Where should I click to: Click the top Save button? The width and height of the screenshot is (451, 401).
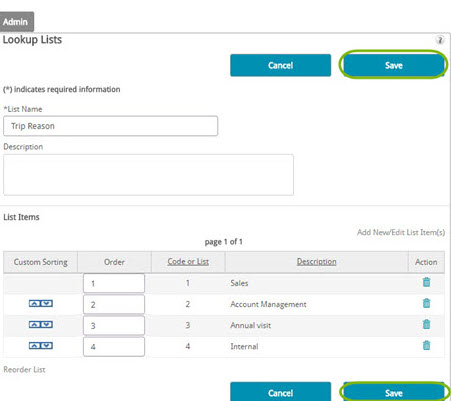(x=394, y=65)
